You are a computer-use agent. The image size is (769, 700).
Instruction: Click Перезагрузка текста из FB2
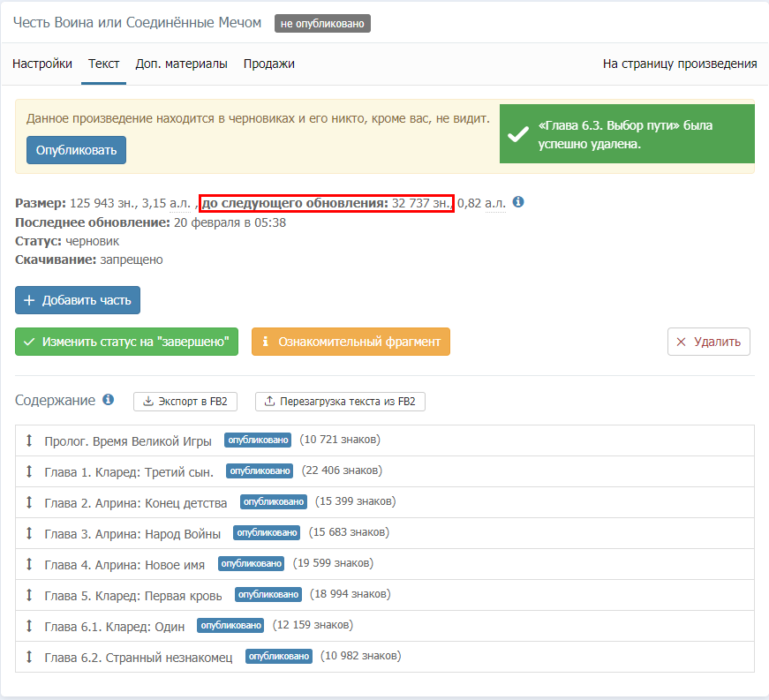point(340,402)
